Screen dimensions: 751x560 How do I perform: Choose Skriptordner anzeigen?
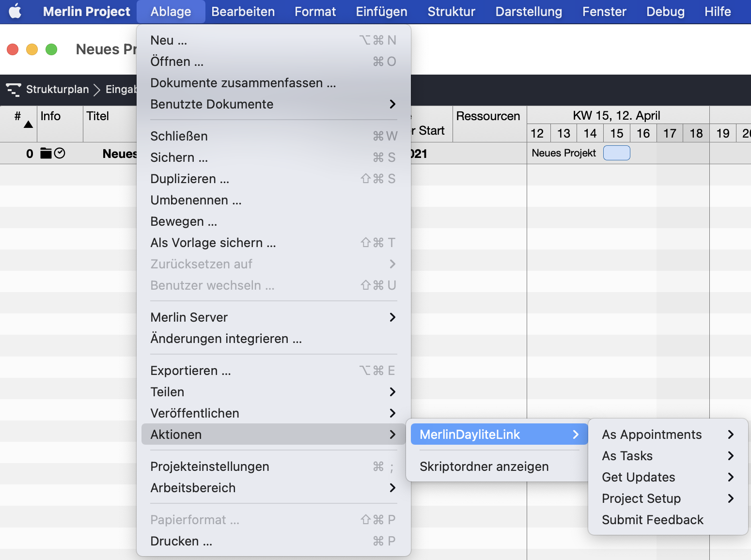(x=484, y=467)
